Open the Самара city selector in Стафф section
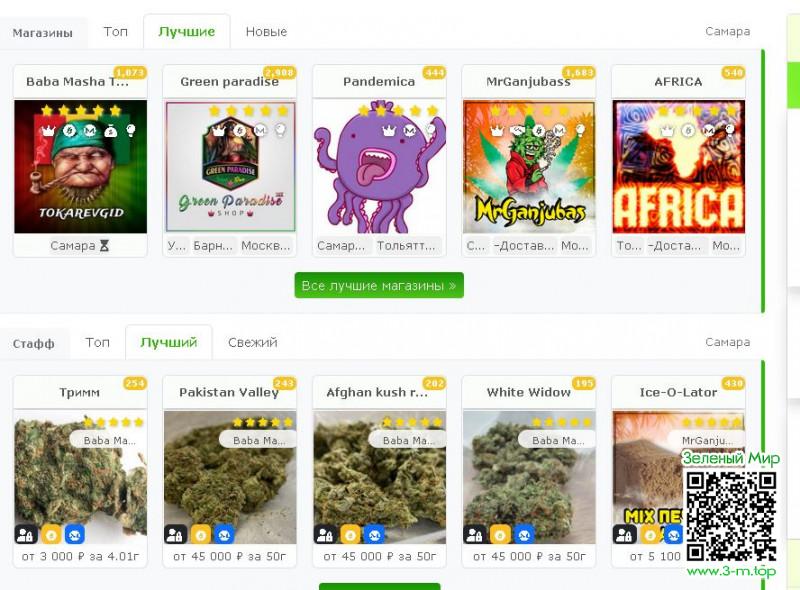Screen dimensions: 800x590 tap(728, 342)
